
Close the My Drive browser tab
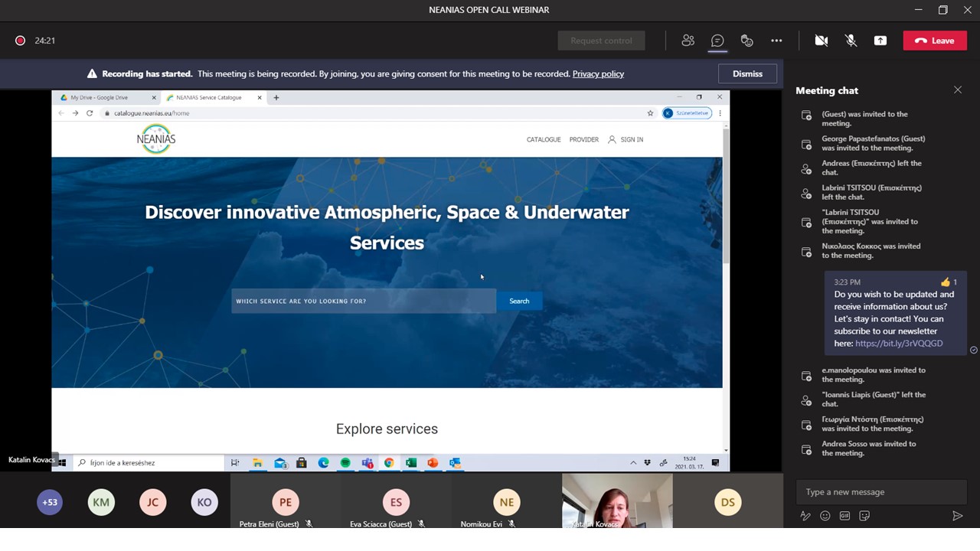coord(154,97)
